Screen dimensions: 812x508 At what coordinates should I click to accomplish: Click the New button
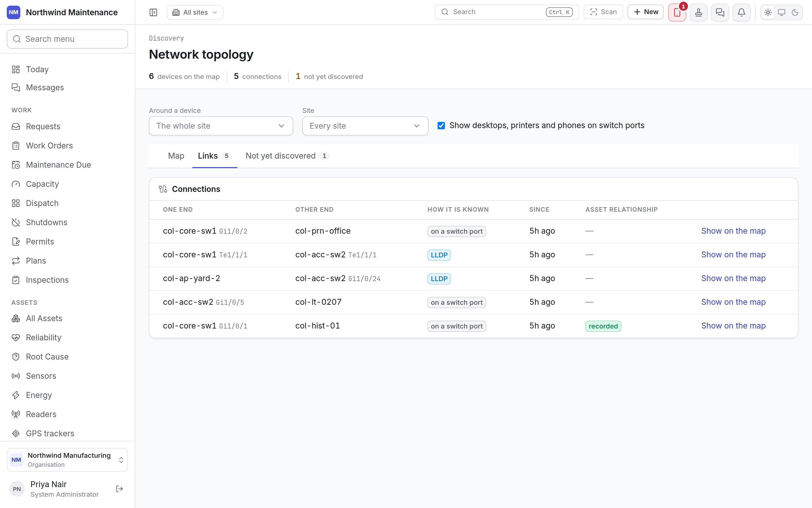(x=646, y=12)
